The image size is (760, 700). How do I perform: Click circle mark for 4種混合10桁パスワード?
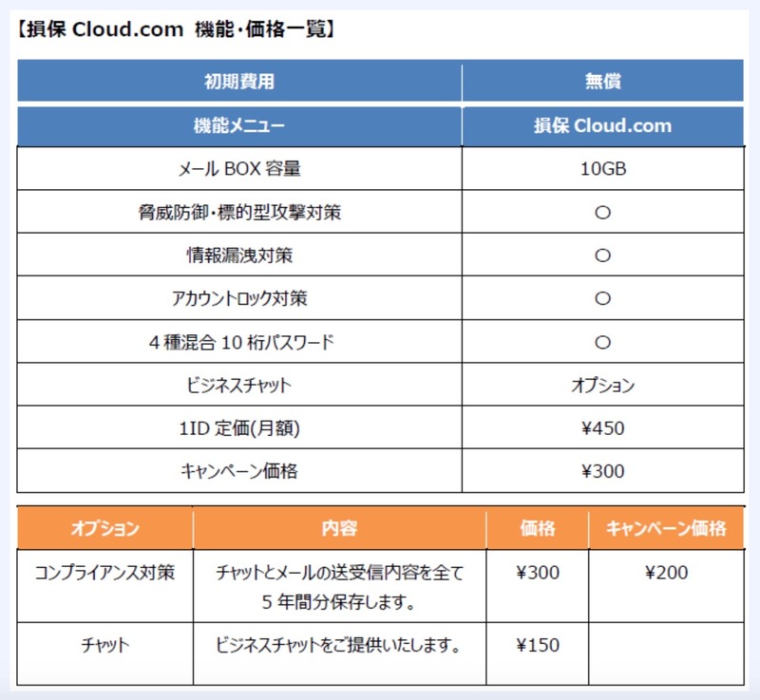(x=601, y=342)
